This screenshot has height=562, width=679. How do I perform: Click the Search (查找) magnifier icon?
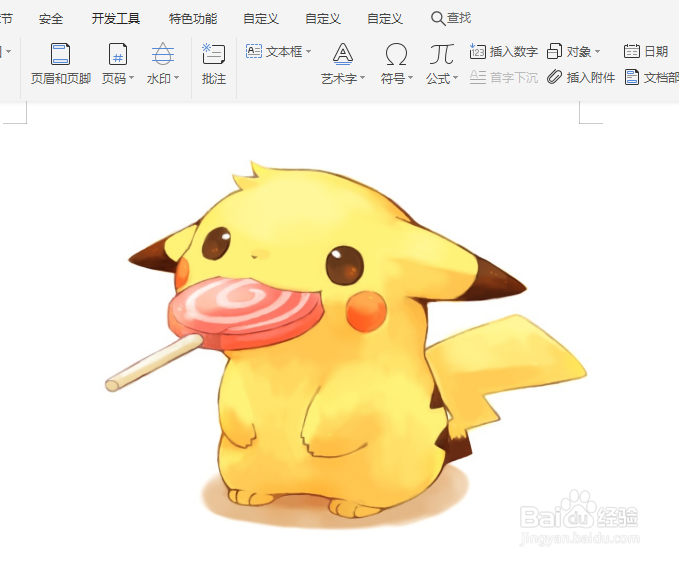(438, 18)
